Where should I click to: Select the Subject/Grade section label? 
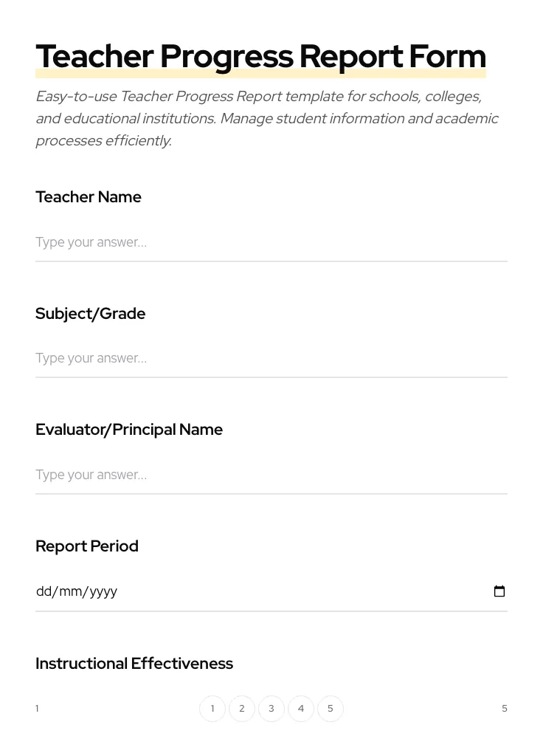click(x=90, y=314)
